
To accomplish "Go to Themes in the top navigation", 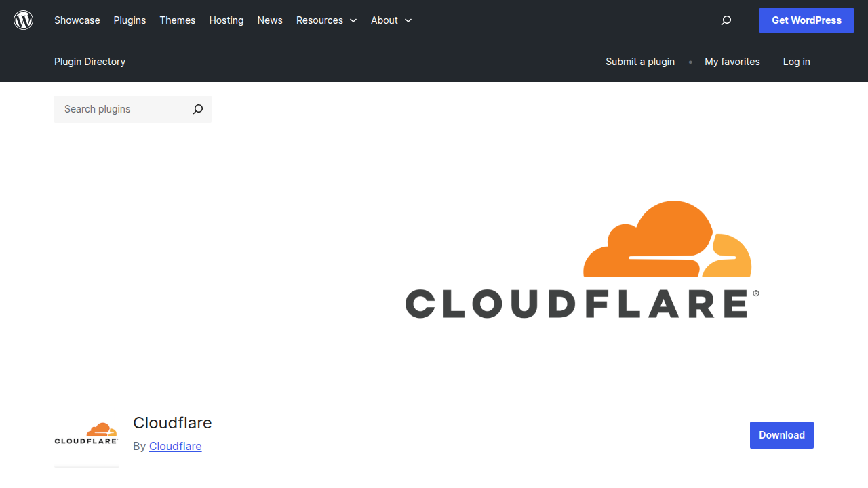I will tap(178, 20).
